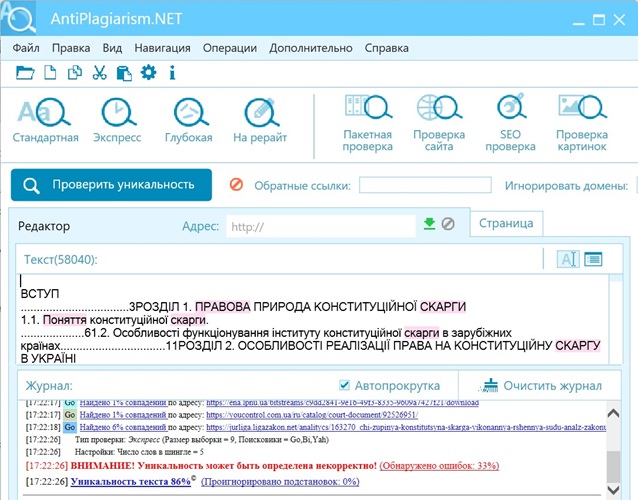Viewport: 638px width, 500px height.
Task: Click Обнаружено ошибок: 33% link
Action: point(439,465)
